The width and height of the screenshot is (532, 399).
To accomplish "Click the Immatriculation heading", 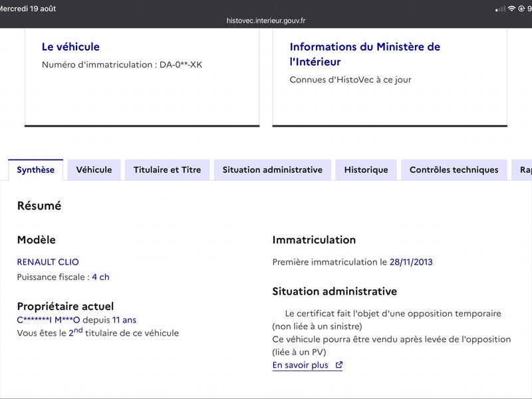I will (314, 240).
